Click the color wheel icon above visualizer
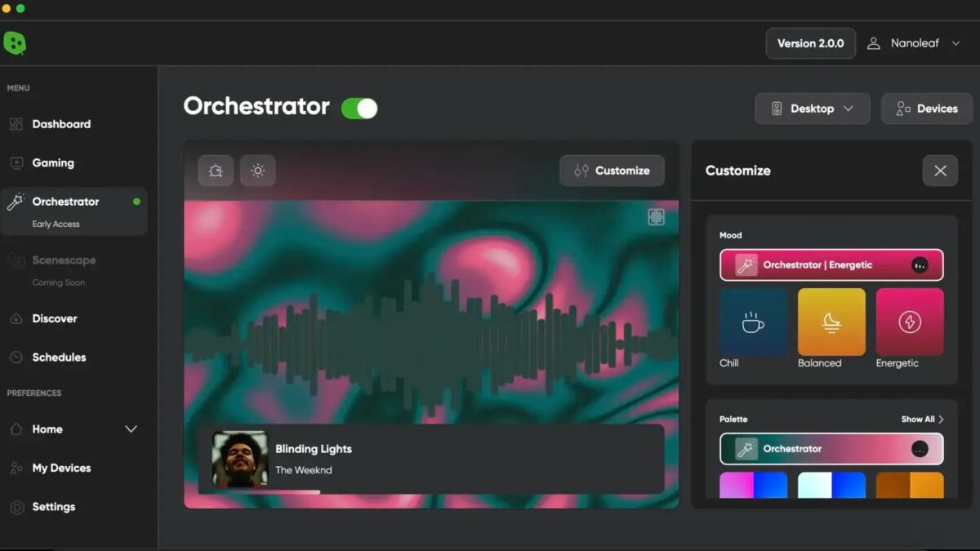This screenshot has width=980, height=551. pos(216,171)
